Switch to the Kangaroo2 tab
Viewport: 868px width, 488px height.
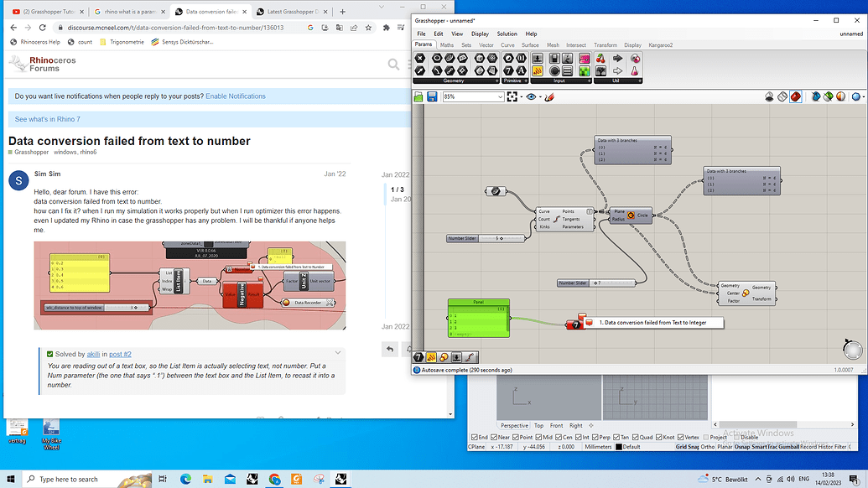point(659,45)
